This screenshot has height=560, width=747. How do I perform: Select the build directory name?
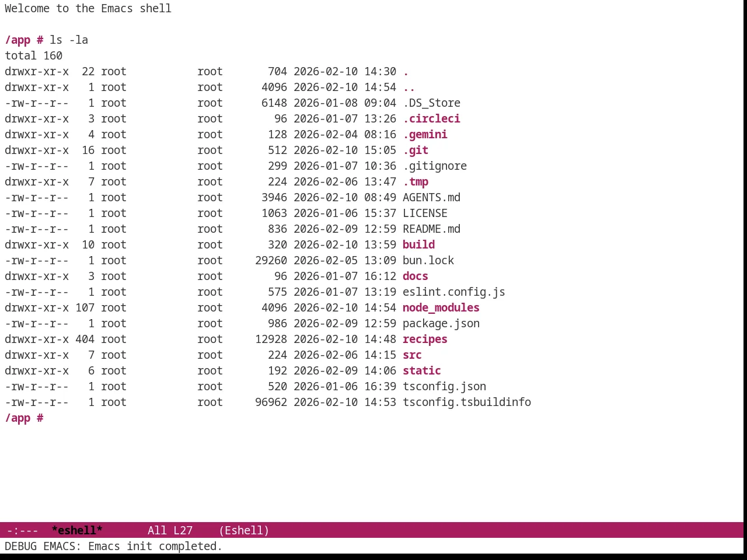tap(418, 244)
